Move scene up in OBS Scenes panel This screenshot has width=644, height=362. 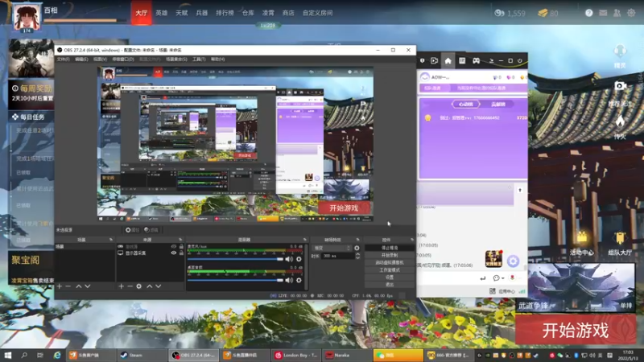tap(78, 286)
